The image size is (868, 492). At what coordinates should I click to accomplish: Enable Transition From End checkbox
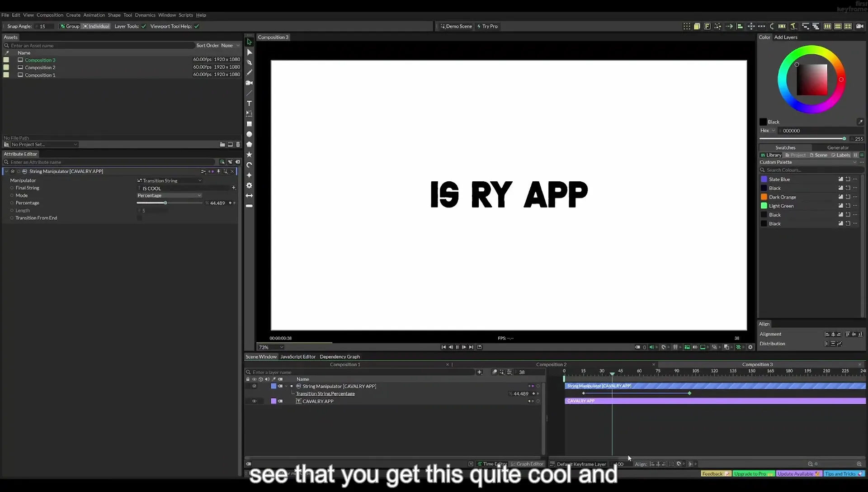click(x=139, y=218)
